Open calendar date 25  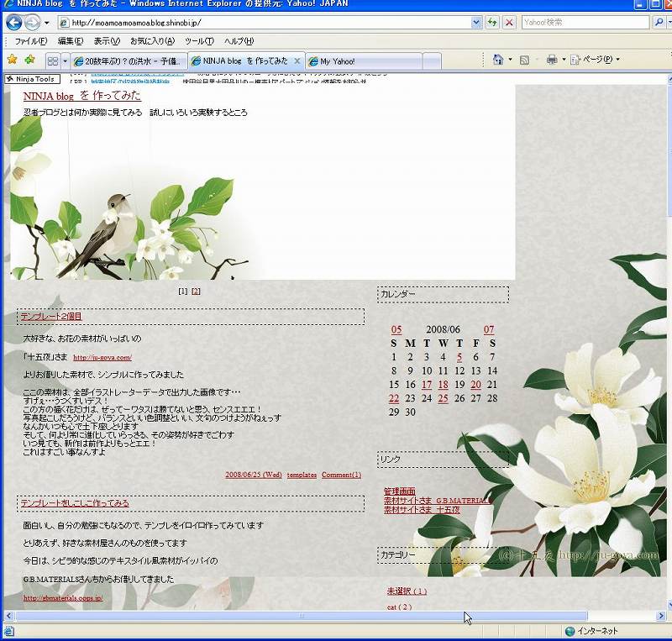444,398
